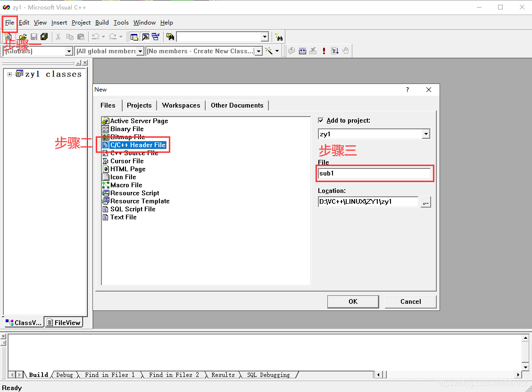Select Active Server Page in list
Image resolution: width=532 pixels, height=392 pixels.
tap(135, 121)
